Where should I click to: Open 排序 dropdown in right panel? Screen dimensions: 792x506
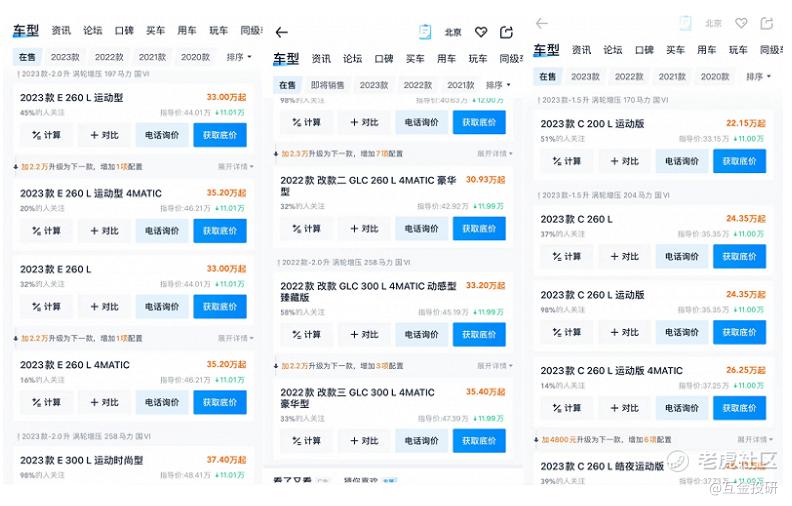tap(758, 77)
